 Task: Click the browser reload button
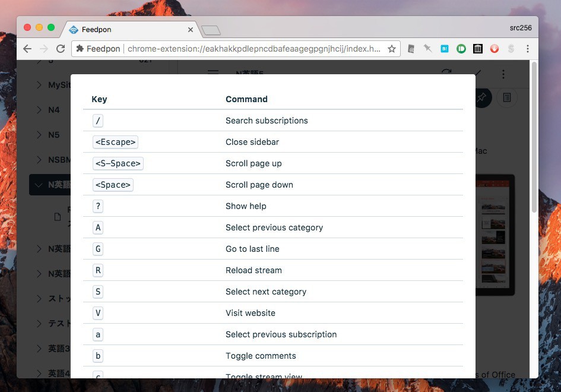[x=60, y=49]
